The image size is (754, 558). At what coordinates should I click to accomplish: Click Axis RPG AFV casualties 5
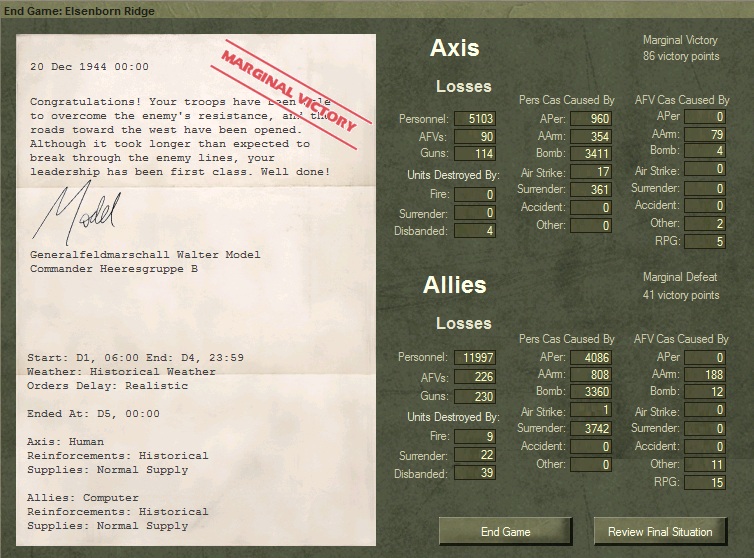coord(705,241)
